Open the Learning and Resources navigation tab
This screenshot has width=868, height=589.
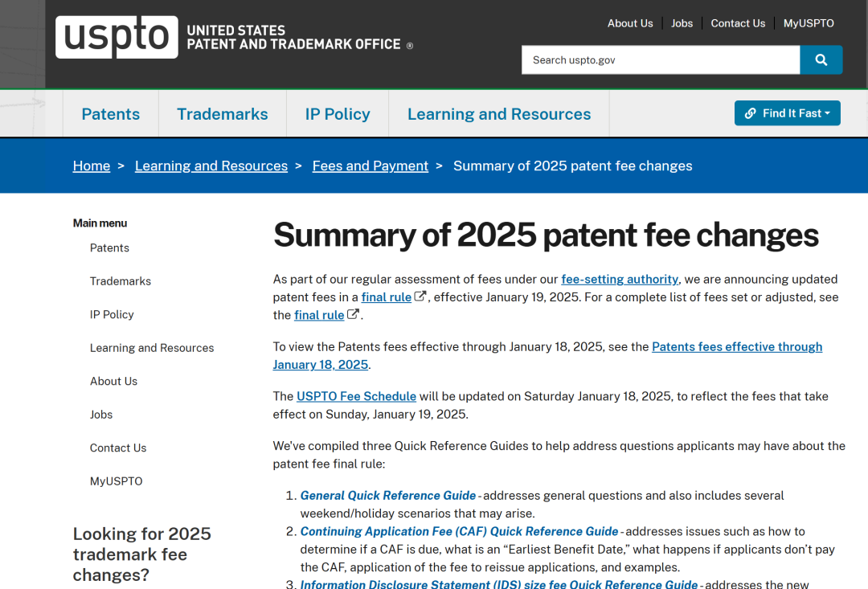499,114
